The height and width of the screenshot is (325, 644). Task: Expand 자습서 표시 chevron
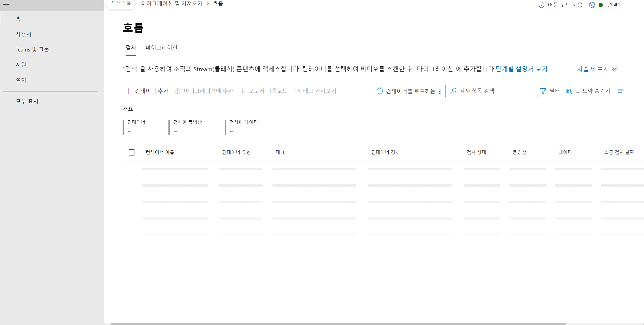[x=614, y=69]
